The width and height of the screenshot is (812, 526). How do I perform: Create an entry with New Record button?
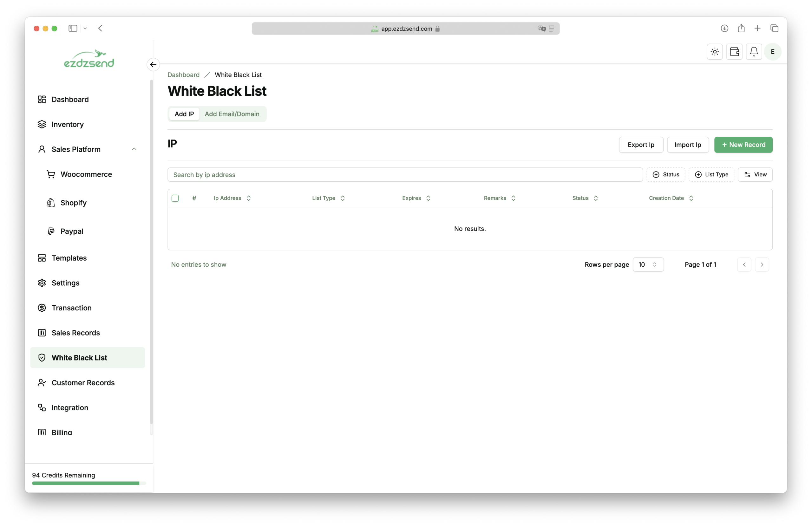pyautogui.click(x=743, y=145)
